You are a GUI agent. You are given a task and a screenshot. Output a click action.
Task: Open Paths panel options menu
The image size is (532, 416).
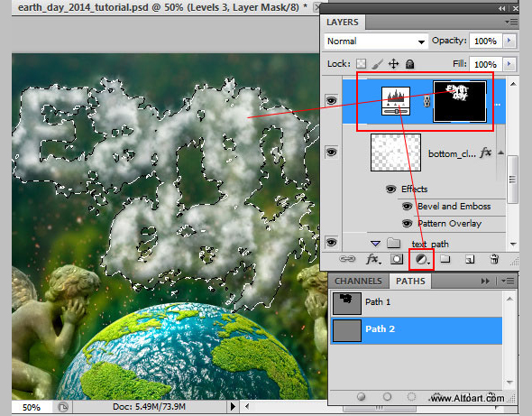(x=509, y=282)
